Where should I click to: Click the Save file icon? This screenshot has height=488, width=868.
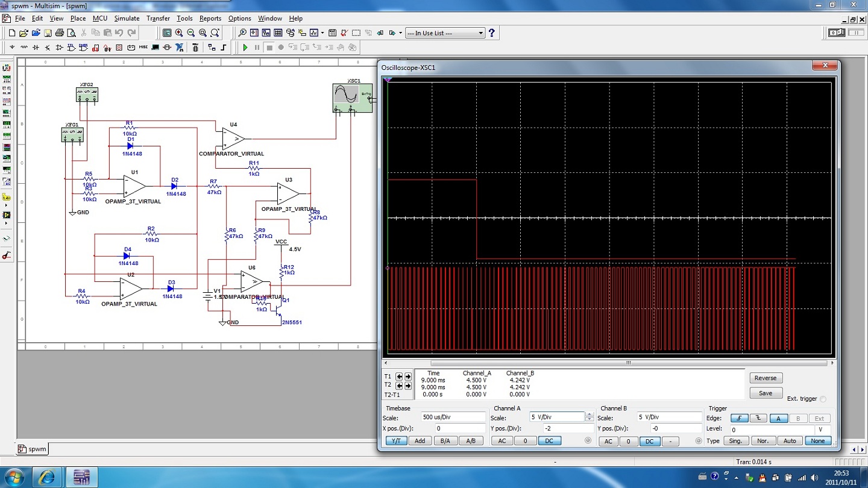point(48,33)
